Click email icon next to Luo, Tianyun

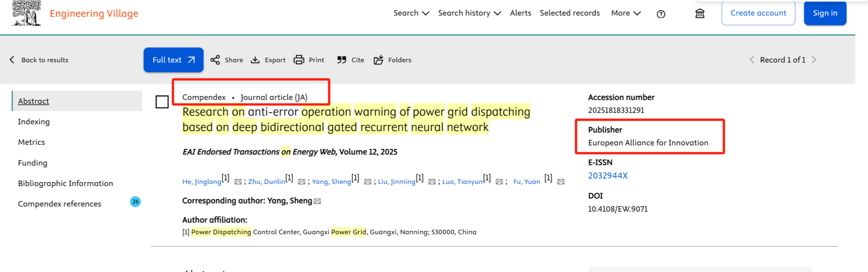click(499, 182)
